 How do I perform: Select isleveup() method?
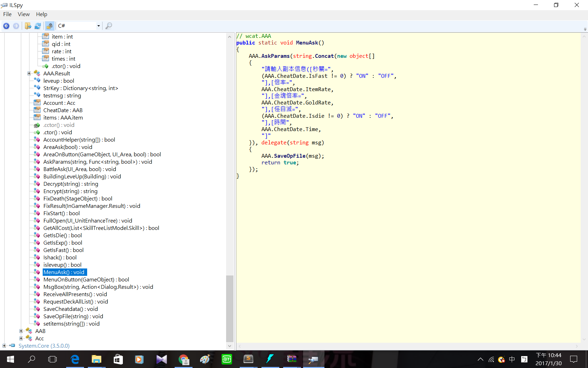(62, 265)
